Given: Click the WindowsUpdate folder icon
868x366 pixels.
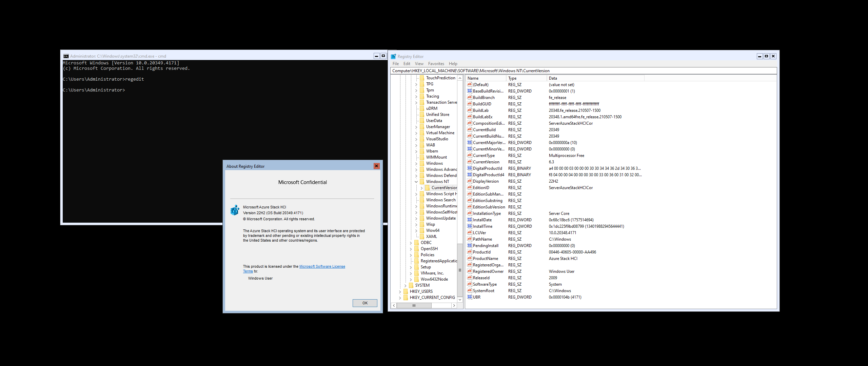Looking at the screenshot, I should [422, 218].
